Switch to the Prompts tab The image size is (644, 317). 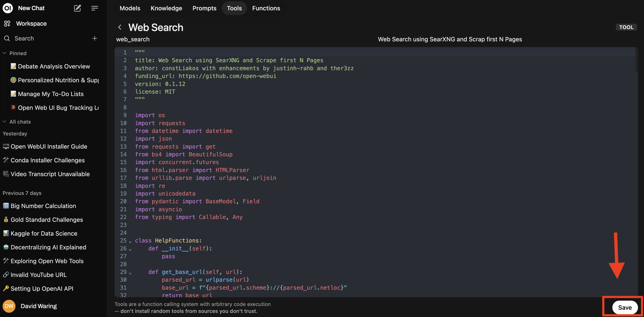[204, 8]
